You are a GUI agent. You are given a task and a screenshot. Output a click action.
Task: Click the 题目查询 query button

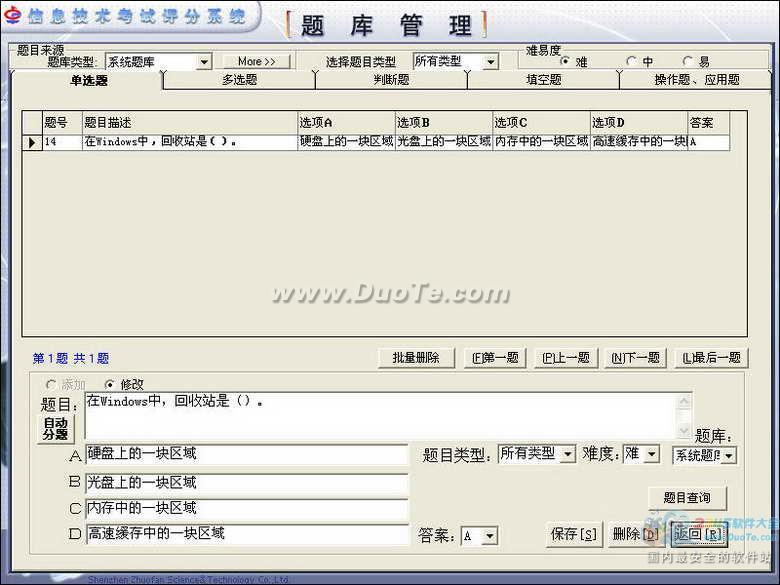pos(686,498)
